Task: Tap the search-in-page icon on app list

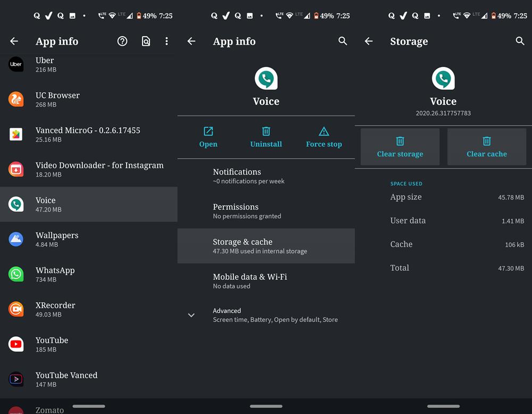Action: (x=146, y=42)
